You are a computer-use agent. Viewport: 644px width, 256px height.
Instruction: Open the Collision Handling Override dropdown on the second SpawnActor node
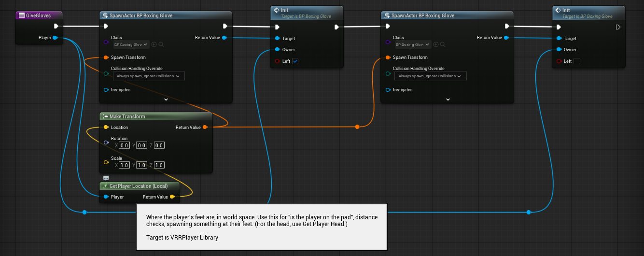pyautogui.click(x=431, y=76)
